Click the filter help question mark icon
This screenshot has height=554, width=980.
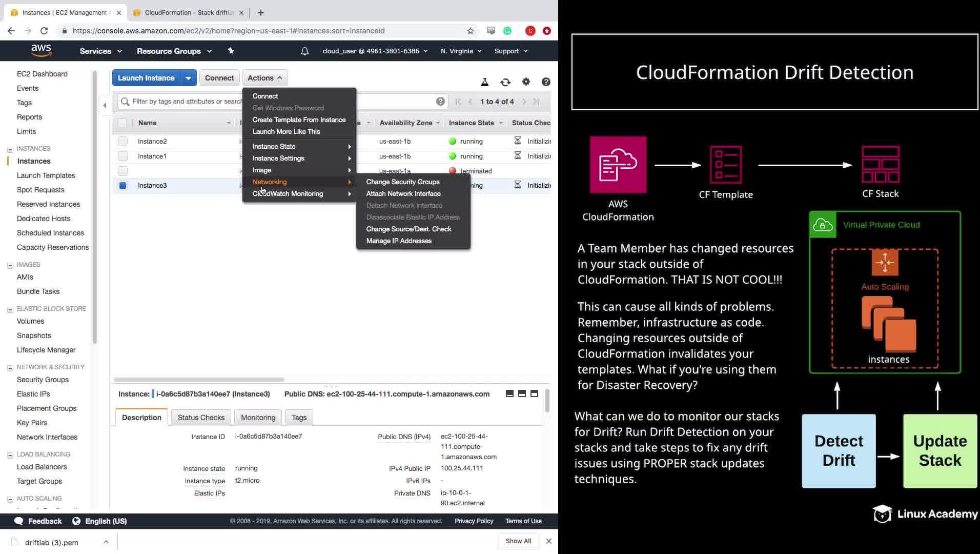click(x=440, y=102)
